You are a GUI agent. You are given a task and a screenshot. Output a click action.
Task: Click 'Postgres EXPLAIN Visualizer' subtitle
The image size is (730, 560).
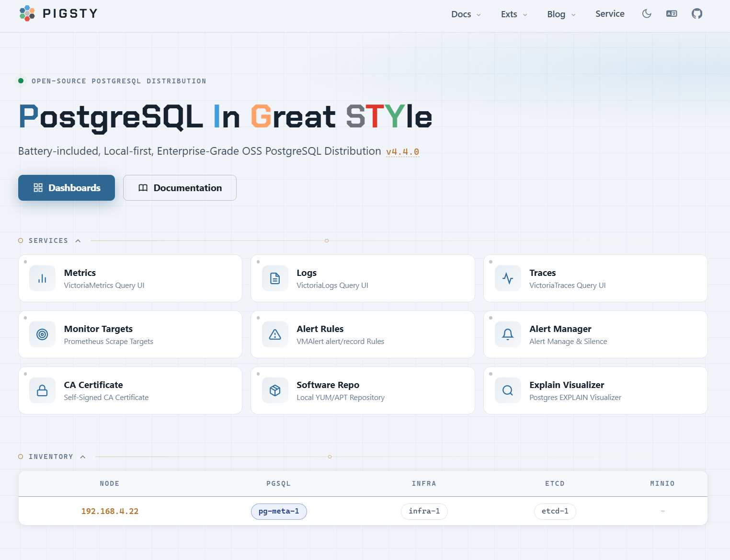[575, 398]
